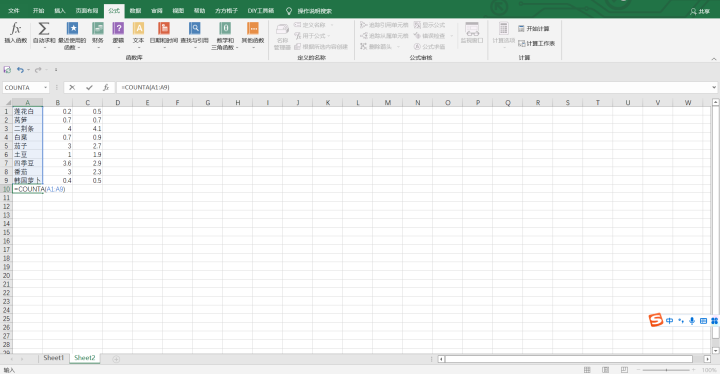Add a new sheet with plus icon
Viewport: 720px width, 374px height.
coord(116,359)
